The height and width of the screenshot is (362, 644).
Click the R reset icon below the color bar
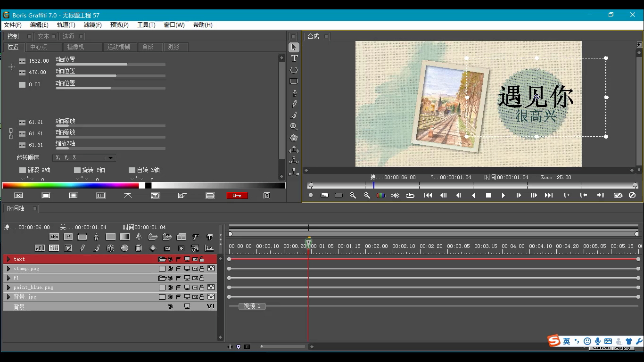click(18, 195)
